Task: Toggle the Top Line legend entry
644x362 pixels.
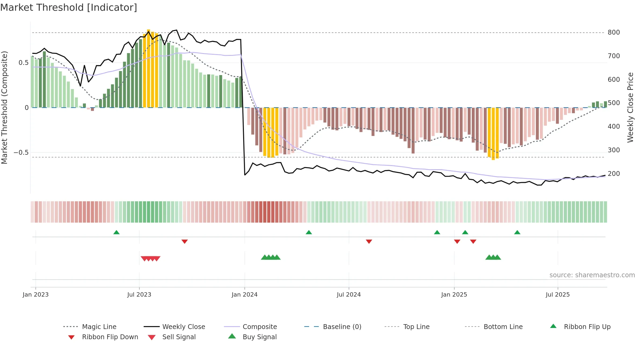Action: click(x=407, y=327)
